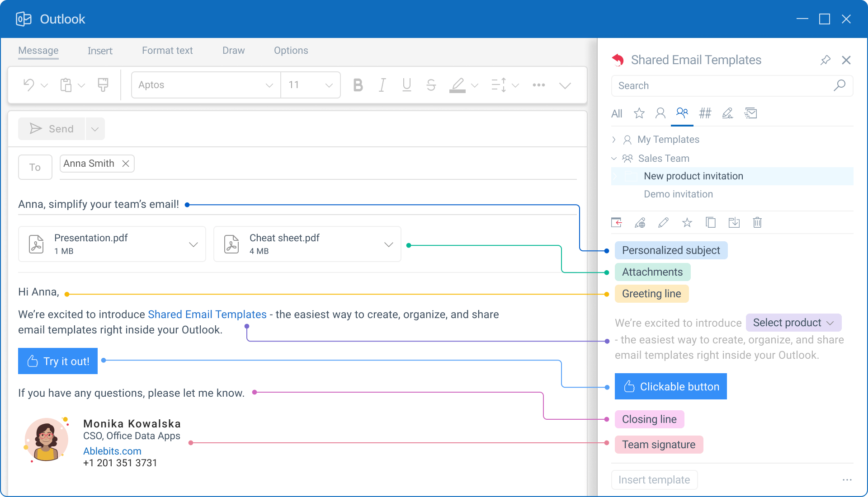Toggle Strikethrough formatting

431,85
